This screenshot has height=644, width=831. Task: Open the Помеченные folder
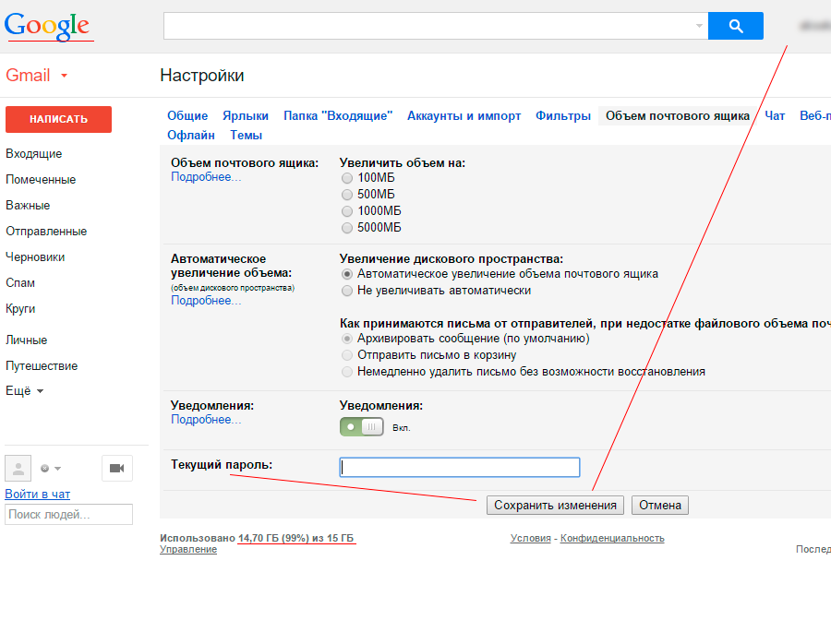pos(41,180)
